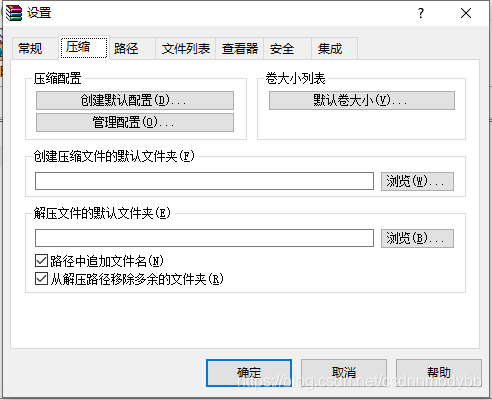Screen dimensions: 492x400
Task: Close the 设置 dialog window
Action: 466,13
